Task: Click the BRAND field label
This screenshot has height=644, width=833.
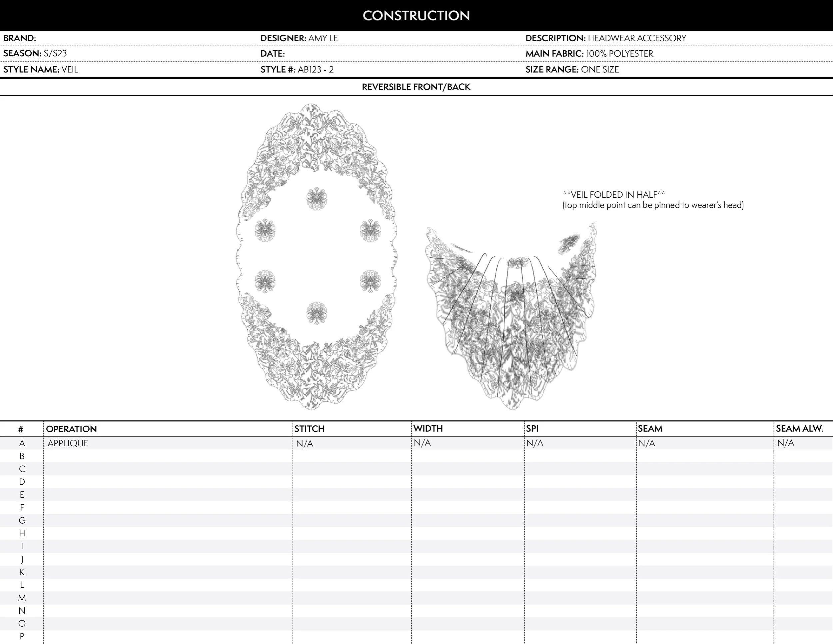Action: [x=20, y=38]
